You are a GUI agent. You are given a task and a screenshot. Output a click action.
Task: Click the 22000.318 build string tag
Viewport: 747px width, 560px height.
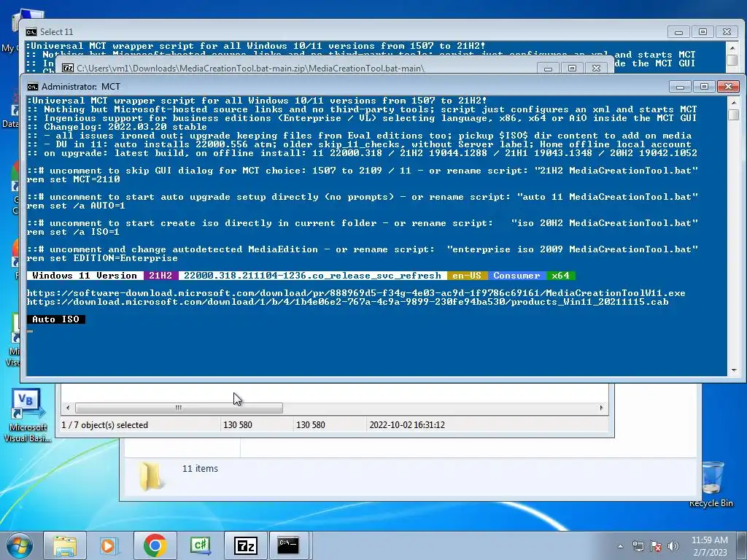coord(312,276)
